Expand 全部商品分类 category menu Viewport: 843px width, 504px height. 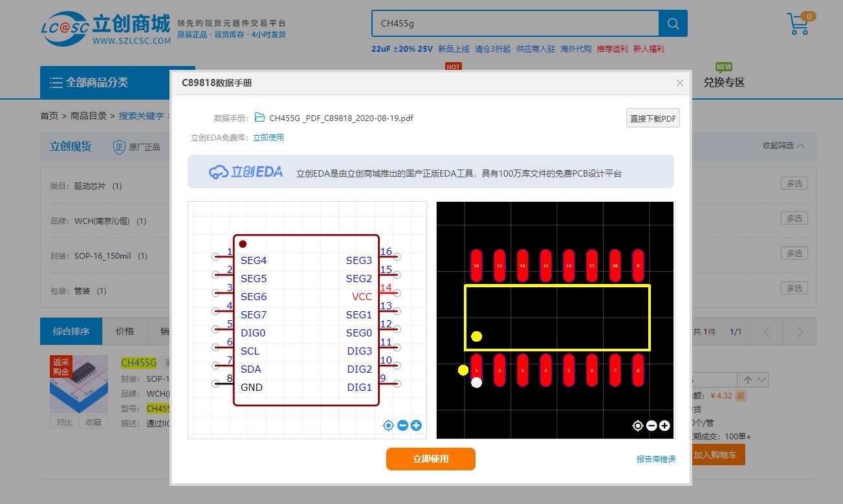tap(97, 82)
